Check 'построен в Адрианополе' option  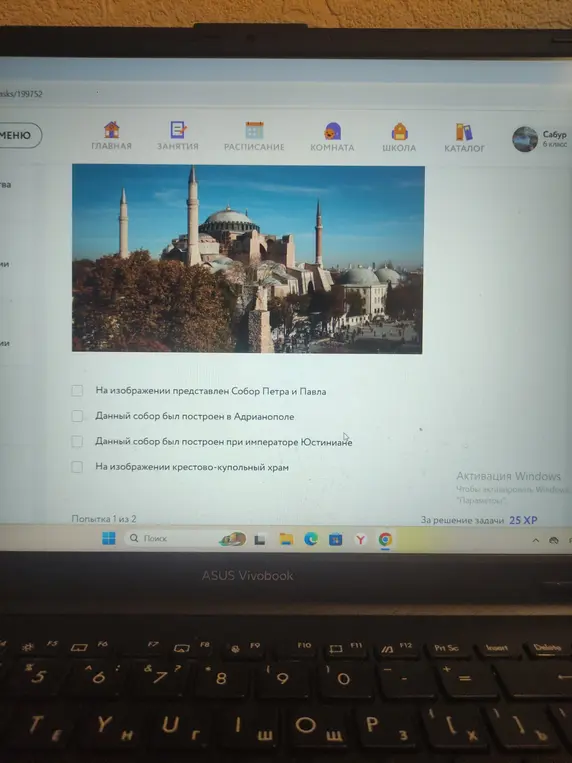[77, 416]
